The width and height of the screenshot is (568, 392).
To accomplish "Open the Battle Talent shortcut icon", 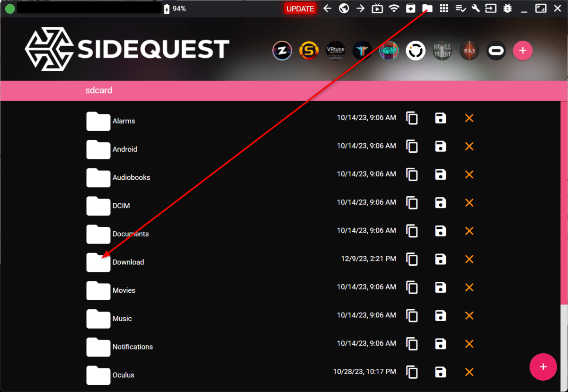I will pyautogui.click(x=443, y=50).
